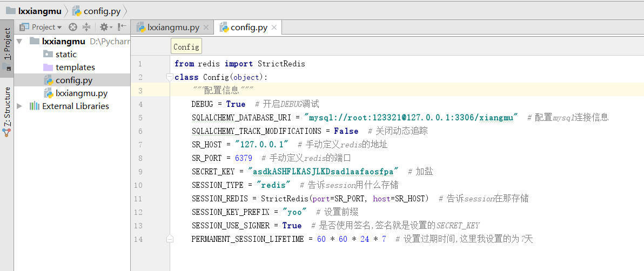The width and height of the screenshot is (644, 271).
Task: Click the "yoo" key prefix string
Action: 294,212
